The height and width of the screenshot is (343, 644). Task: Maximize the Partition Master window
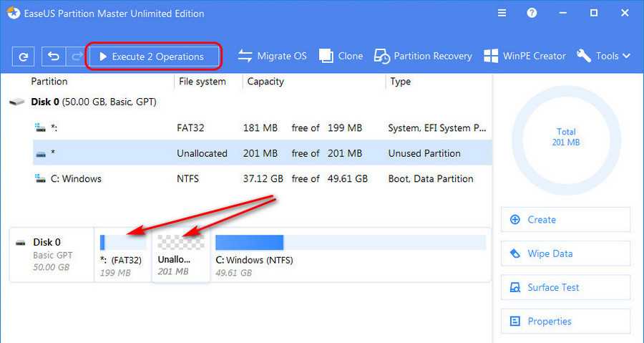click(x=594, y=13)
